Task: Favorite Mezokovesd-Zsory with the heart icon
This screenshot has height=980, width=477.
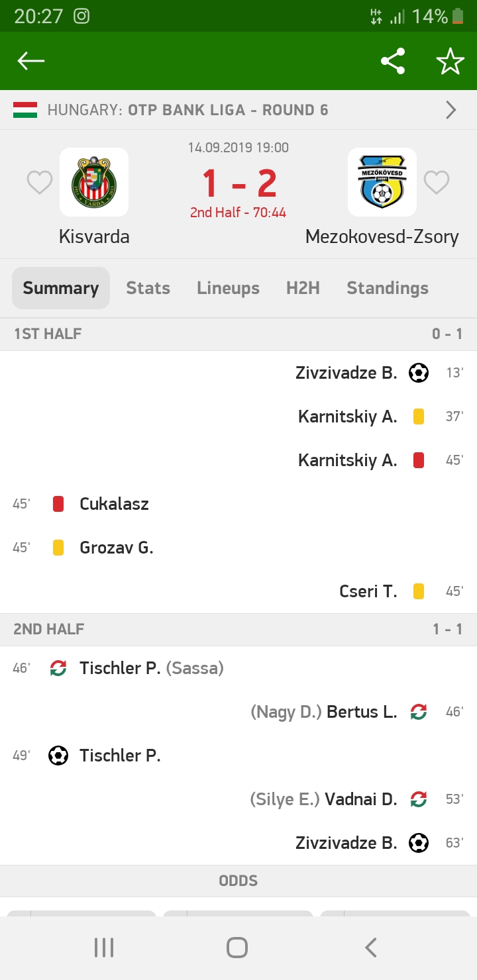Action: click(x=437, y=182)
